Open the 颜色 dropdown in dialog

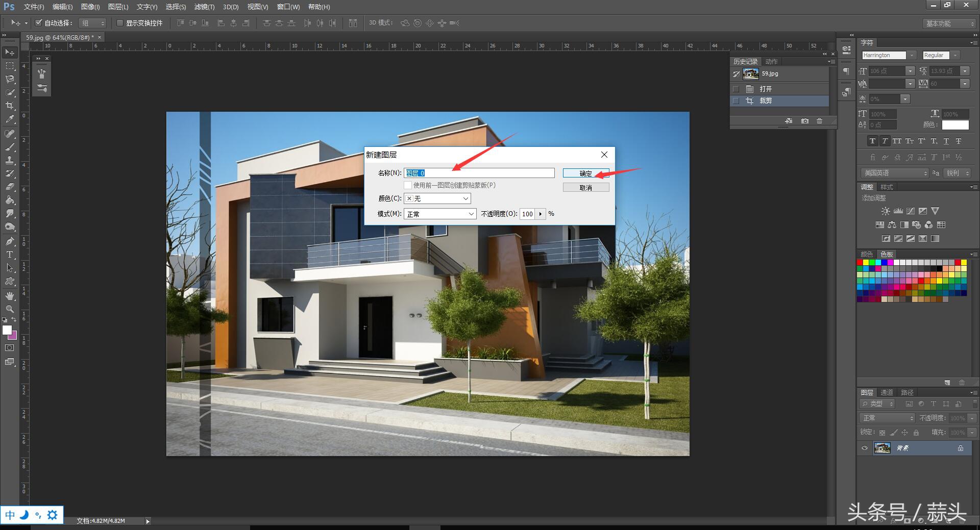click(437, 198)
